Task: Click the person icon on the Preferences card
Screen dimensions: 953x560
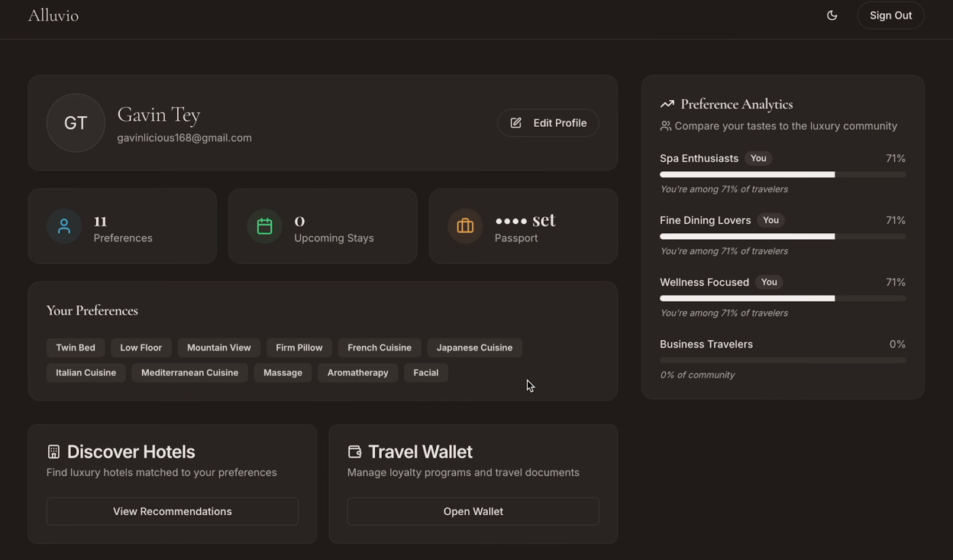Action: pos(64,226)
